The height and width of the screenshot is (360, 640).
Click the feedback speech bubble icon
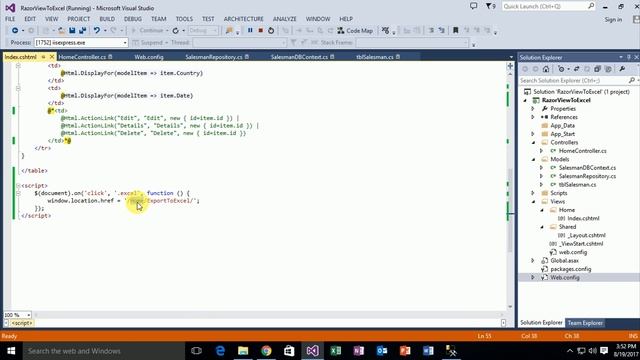tap(473, 6)
